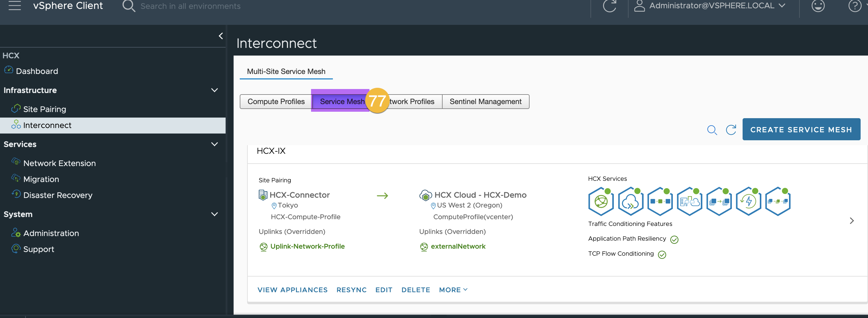The image size is (868, 318).
Task: Click the Bulk Migration stacked-squares service icon
Action: pos(719,201)
